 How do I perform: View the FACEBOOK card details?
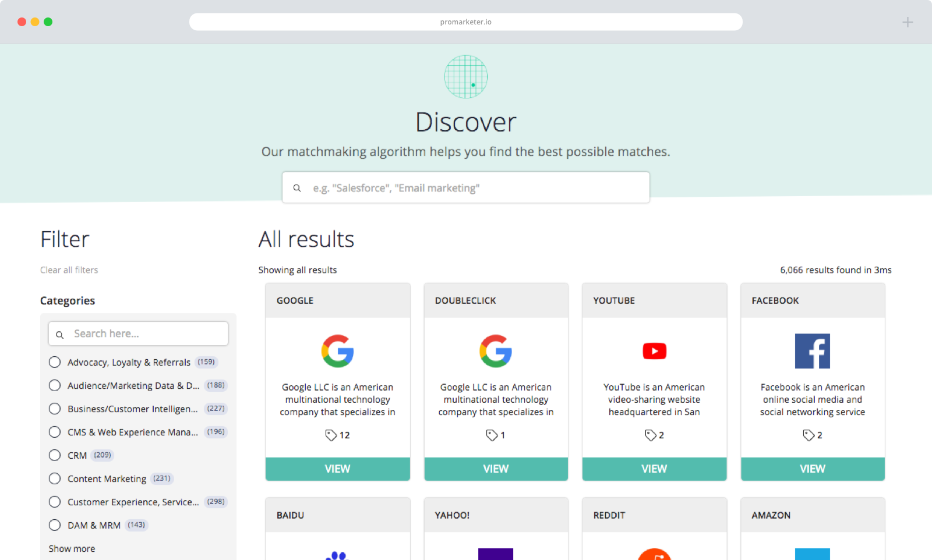[813, 469]
